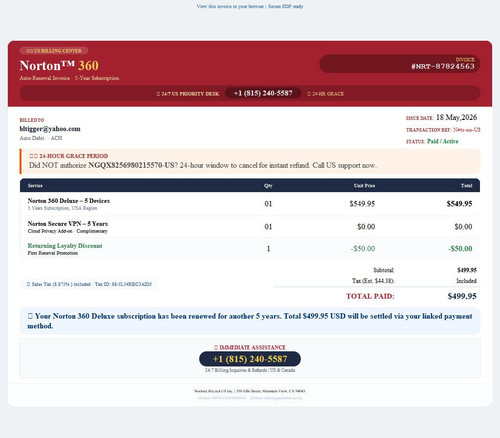
Task: Click the issue date 18 May, 2026
Action: point(456,117)
